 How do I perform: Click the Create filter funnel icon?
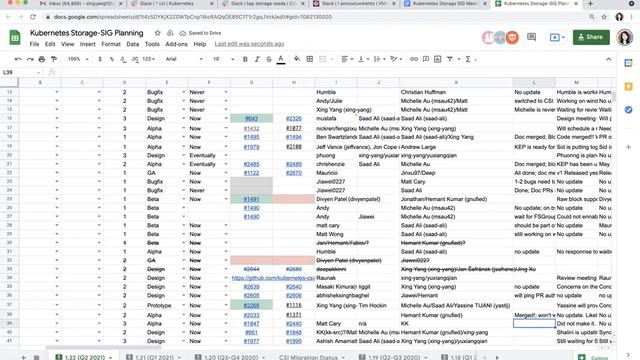click(450, 59)
